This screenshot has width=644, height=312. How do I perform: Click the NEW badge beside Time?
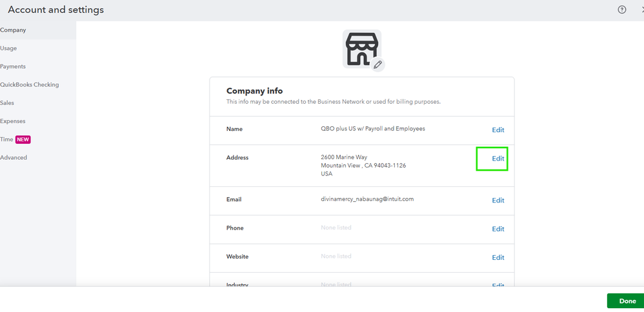pos(23,139)
